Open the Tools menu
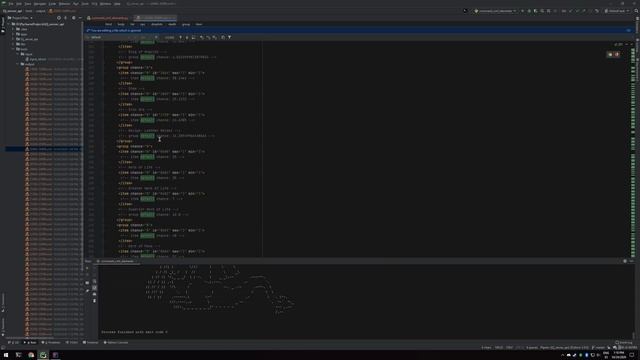 click(x=85, y=4)
